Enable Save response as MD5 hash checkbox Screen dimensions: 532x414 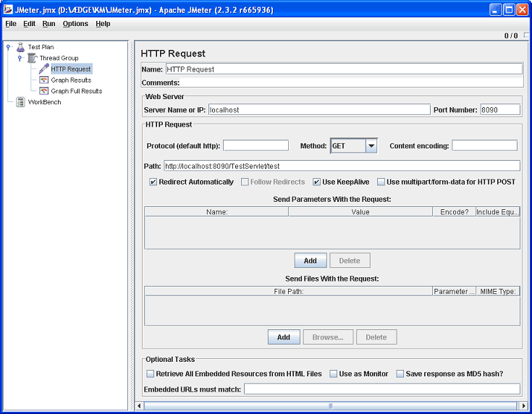(x=400, y=373)
